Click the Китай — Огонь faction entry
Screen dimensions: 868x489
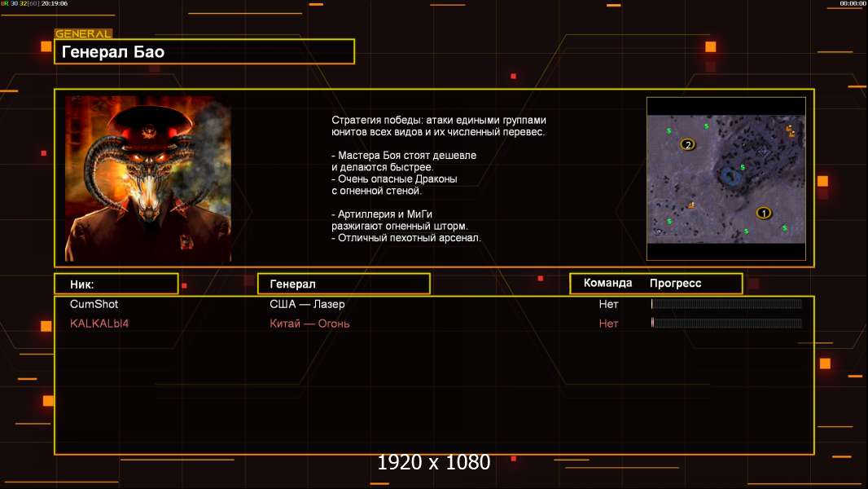(x=309, y=324)
